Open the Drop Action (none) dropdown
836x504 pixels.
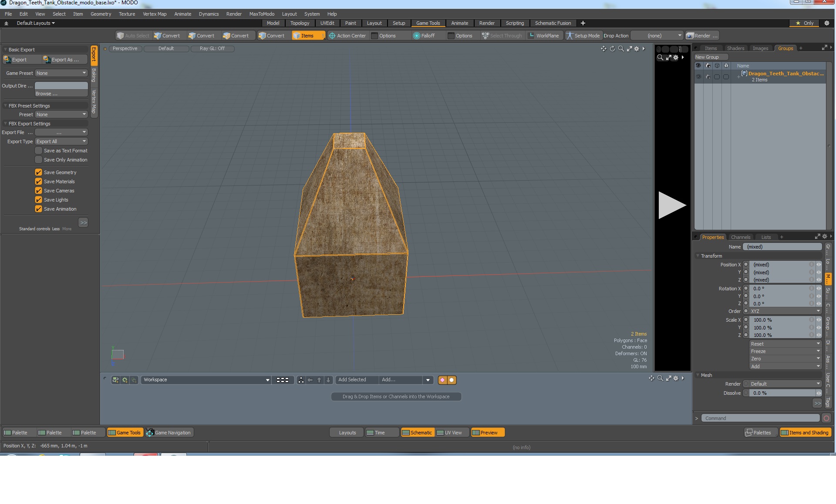[657, 36]
